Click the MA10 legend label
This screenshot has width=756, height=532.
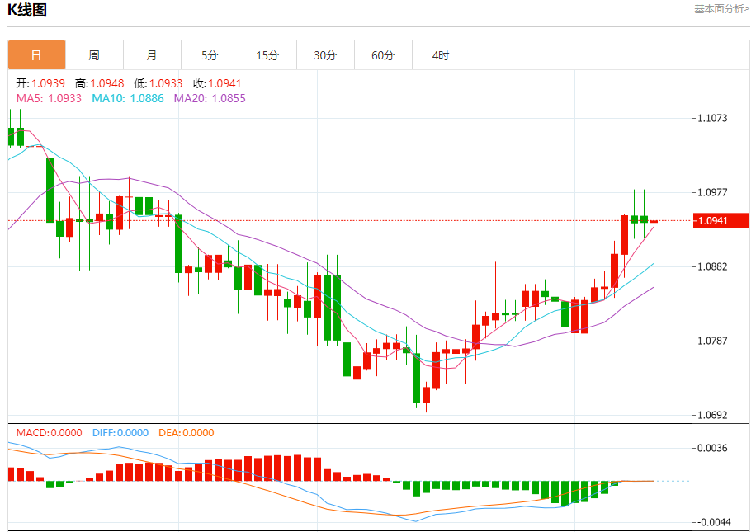click(128, 98)
